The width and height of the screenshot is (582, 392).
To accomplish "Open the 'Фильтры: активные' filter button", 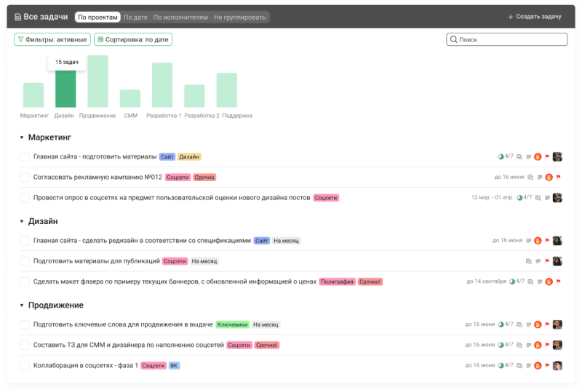I will coord(52,40).
